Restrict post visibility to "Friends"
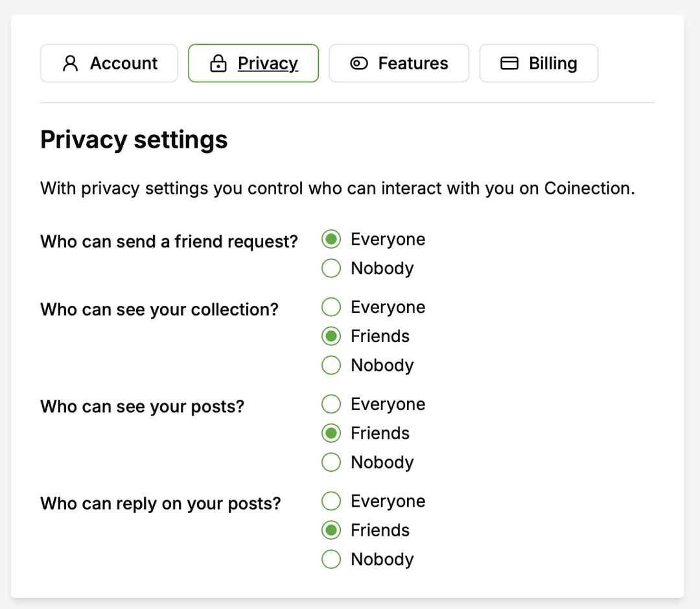Viewport: 700px width, 609px height. [x=331, y=433]
